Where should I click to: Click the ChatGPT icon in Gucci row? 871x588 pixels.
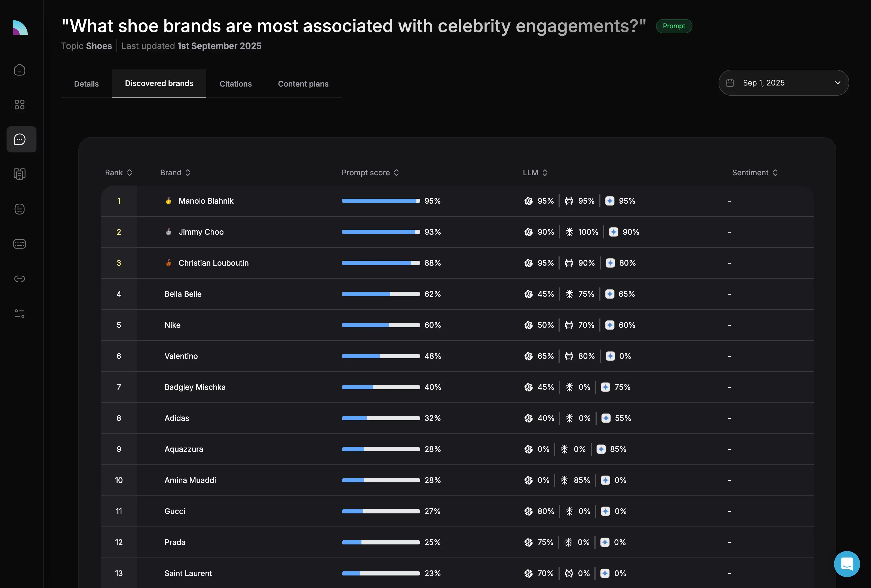point(528,511)
